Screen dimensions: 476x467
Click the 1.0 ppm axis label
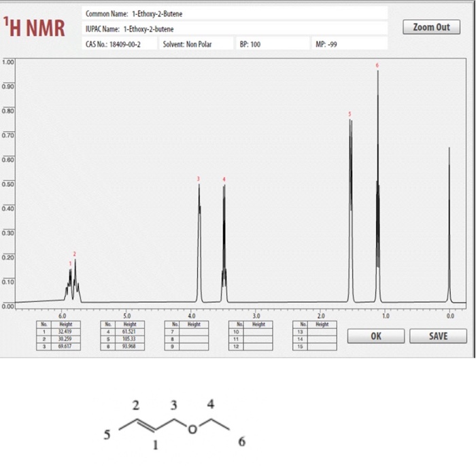[386, 316]
